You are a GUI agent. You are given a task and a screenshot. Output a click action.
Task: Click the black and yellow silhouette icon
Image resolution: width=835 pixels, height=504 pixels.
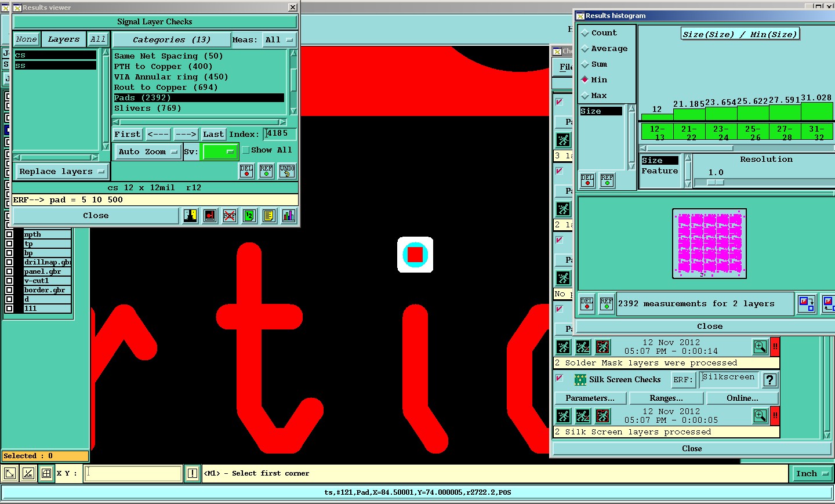190,216
